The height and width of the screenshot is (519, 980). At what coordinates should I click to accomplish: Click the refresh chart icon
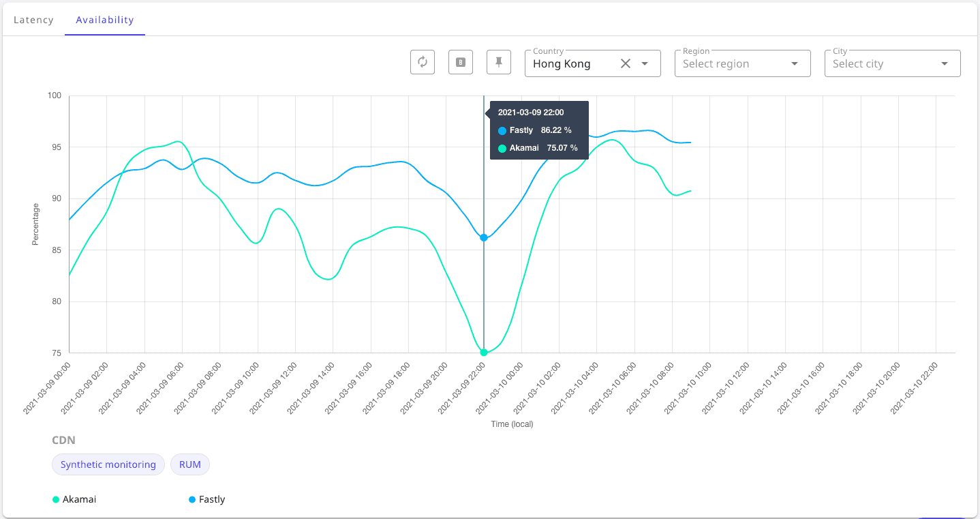click(x=423, y=62)
